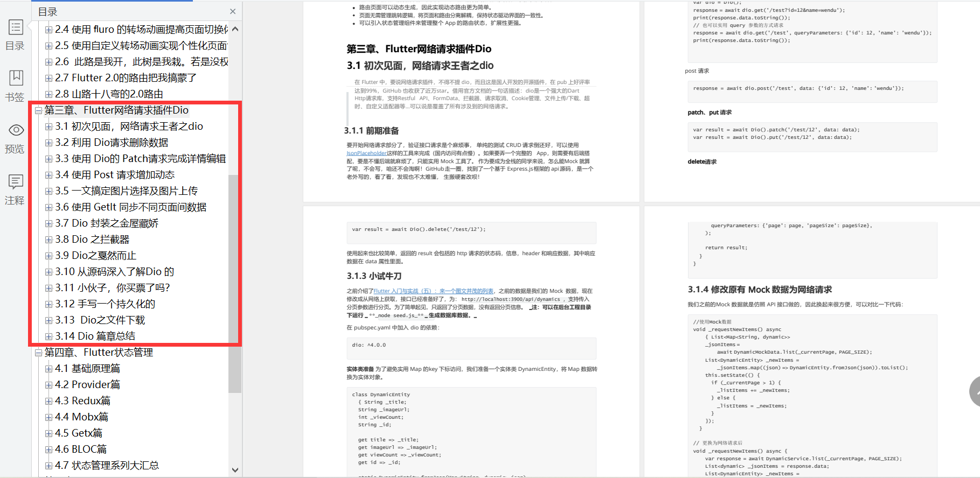Viewport: 980px width, 478px height.
Task: Click the delete请求 label in the document
Action: pyautogui.click(x=702, y=161)
